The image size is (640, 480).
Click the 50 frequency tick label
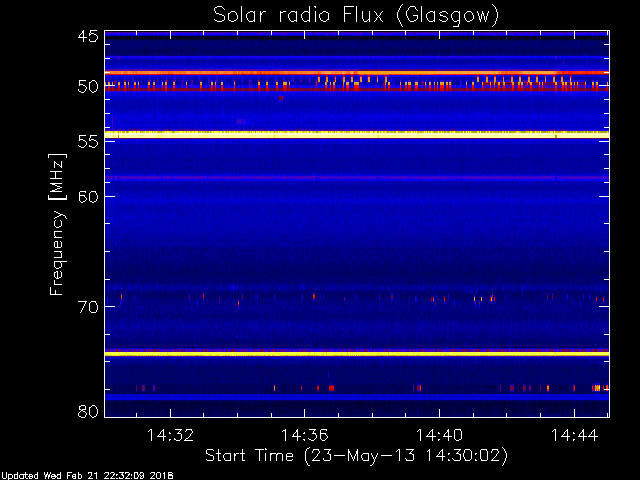tap(88, 87)
